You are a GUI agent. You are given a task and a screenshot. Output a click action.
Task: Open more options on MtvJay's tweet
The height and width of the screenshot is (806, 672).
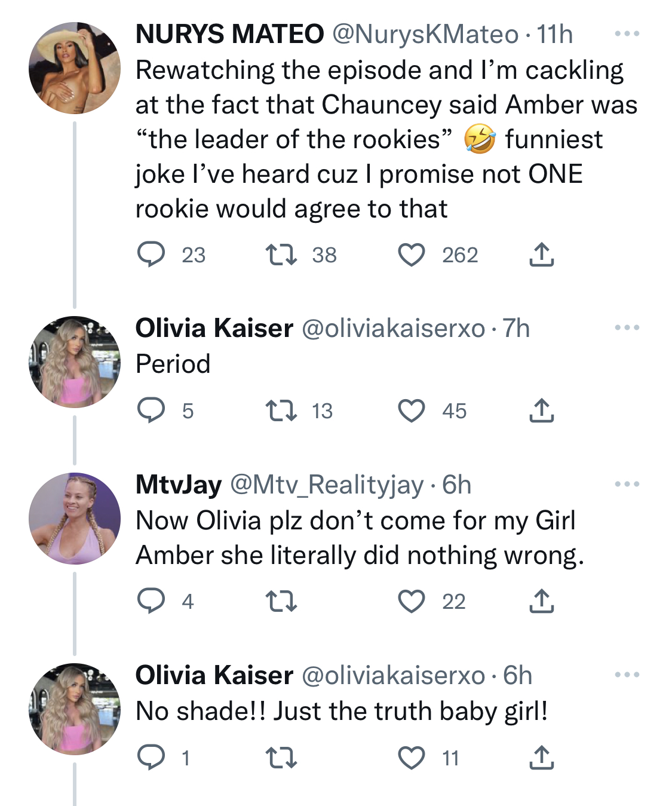(627, 485)
